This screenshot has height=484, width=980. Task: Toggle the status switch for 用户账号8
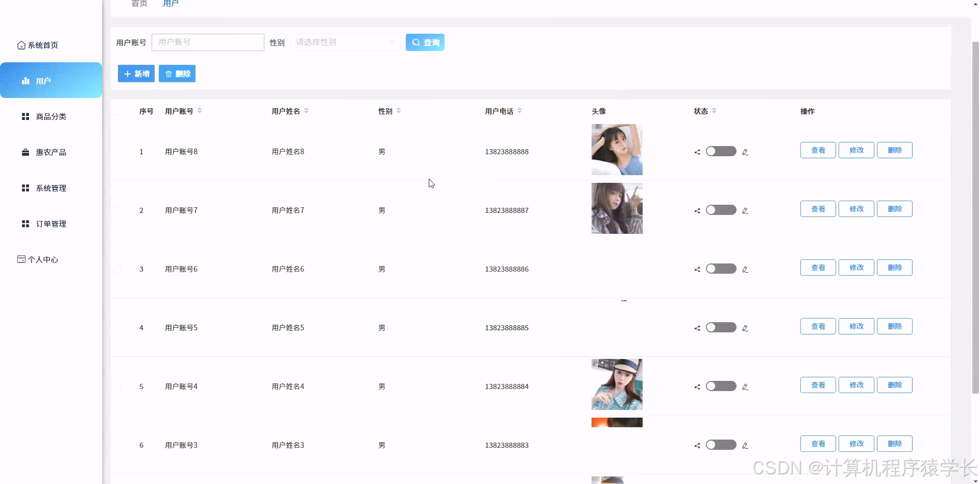tap(721, 151)
